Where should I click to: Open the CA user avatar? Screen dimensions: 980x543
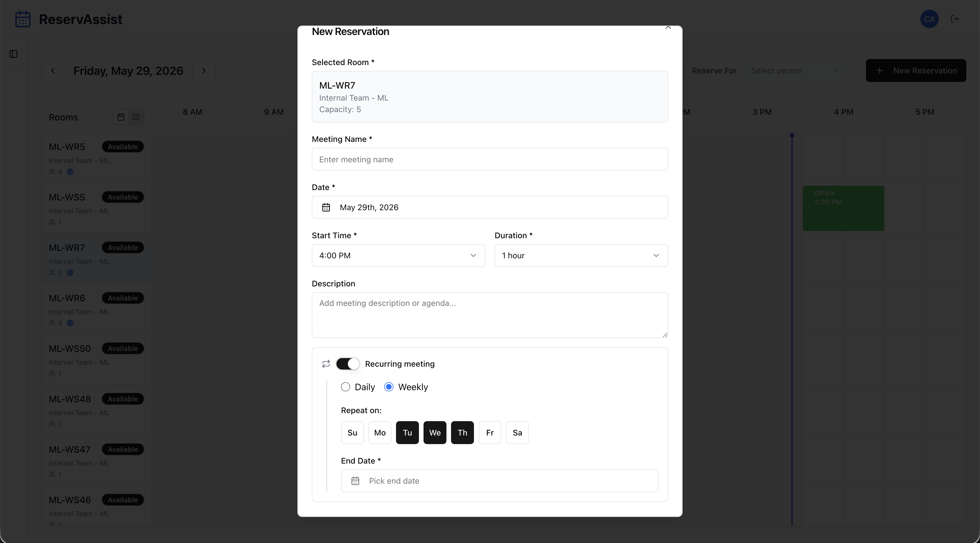click(x=929, y=19)
